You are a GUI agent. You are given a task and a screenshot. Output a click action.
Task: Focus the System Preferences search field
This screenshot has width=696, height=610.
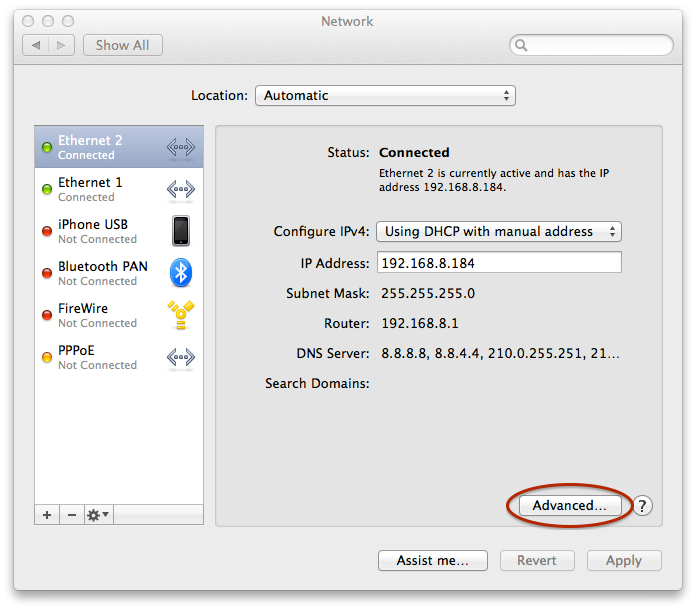591,45
